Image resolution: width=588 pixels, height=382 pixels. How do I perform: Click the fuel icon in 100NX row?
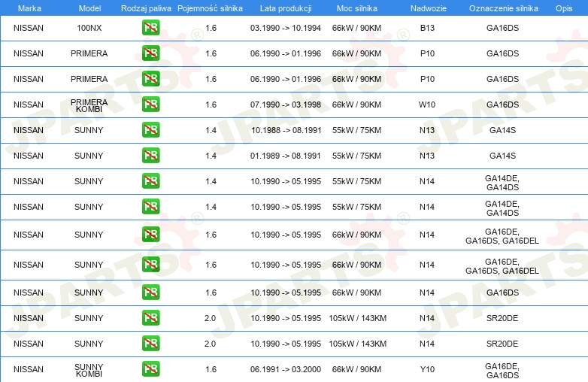[x=150, y=28]
